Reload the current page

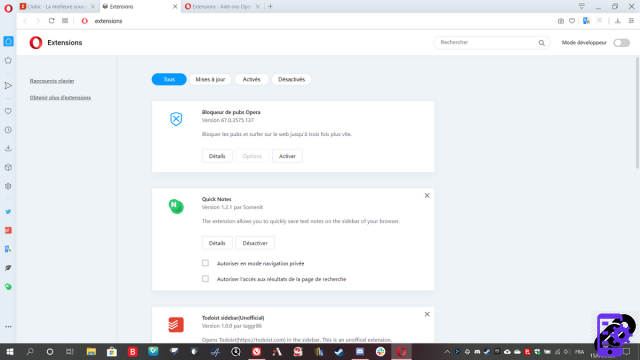(51, 21)
